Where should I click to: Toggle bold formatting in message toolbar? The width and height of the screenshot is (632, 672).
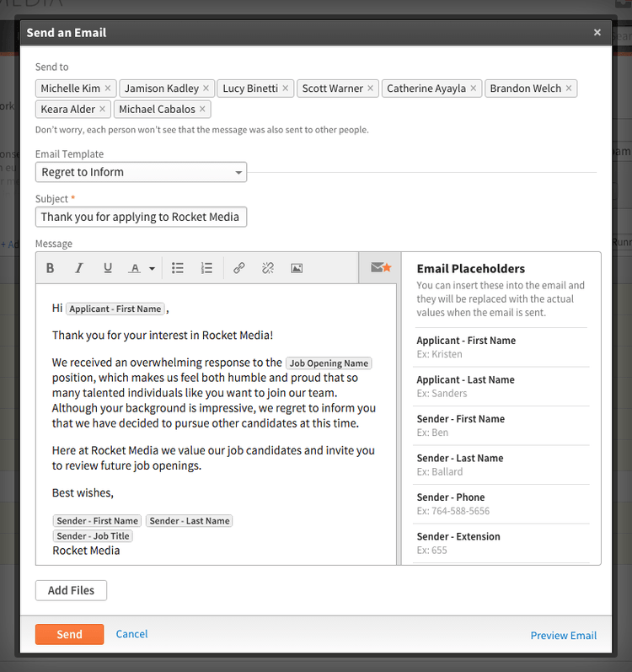click(x=50, y=268)
